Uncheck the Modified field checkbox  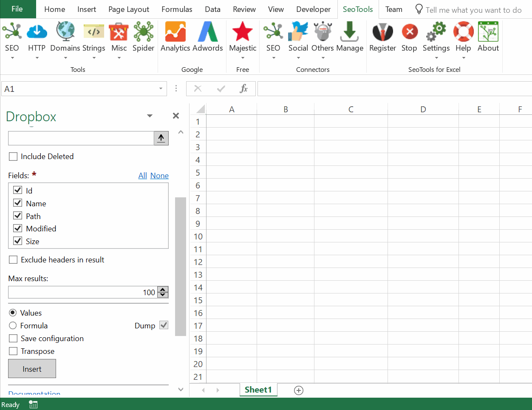click(18, 228)
